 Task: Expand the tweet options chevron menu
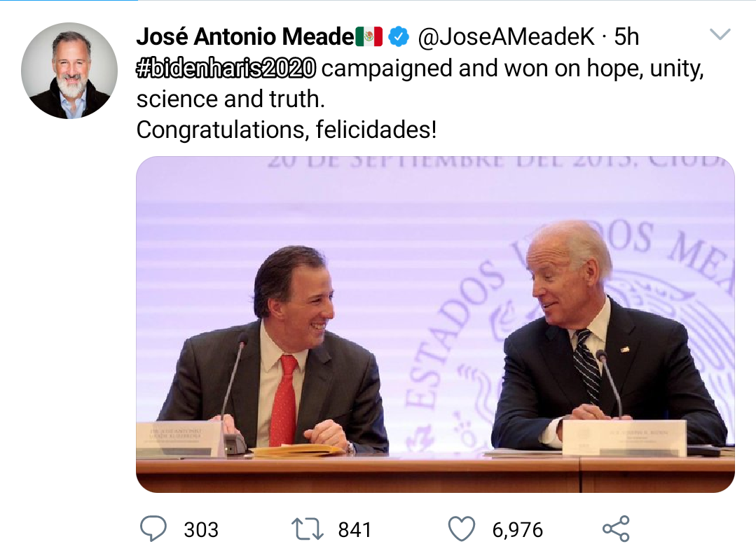(720, 35)
